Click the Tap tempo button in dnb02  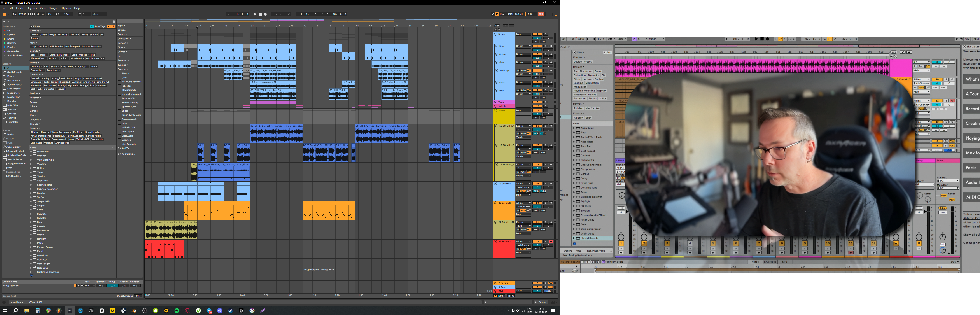tap(14, 14)
